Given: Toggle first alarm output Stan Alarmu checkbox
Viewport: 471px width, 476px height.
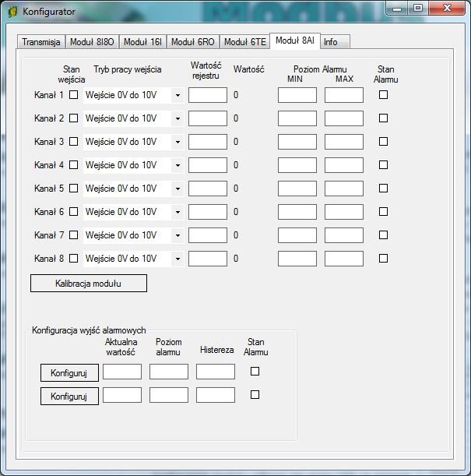Looking at the screenshot, I should click(x=255, y=372).
